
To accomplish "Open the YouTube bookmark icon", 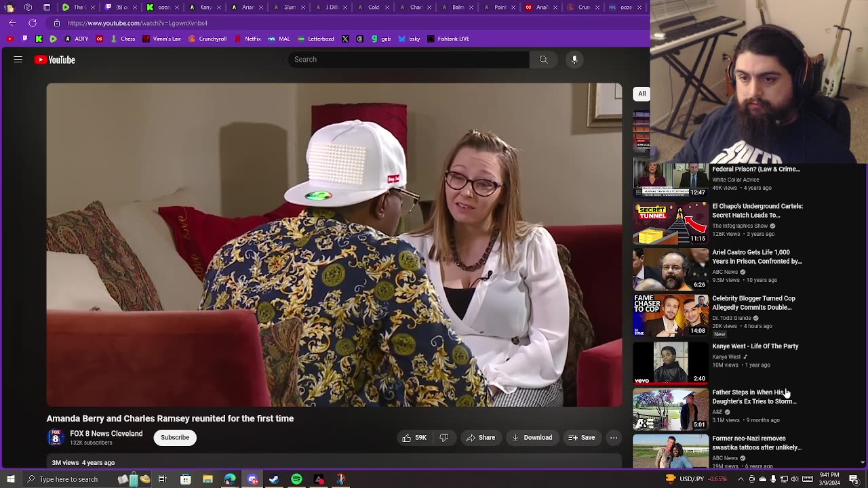I will 9,39.
